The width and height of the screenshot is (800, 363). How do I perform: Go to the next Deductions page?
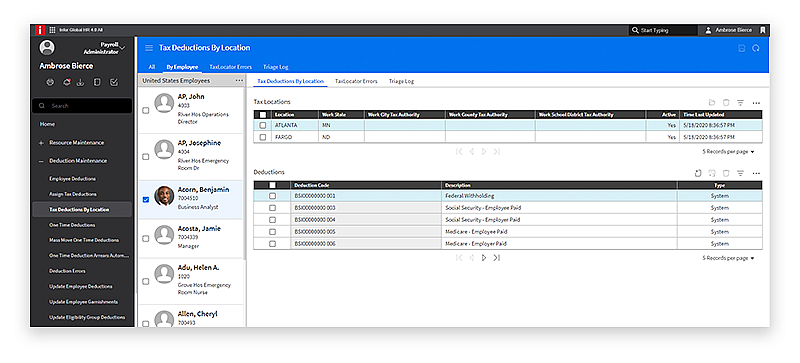pyautogui.click(x=484, y=258)
